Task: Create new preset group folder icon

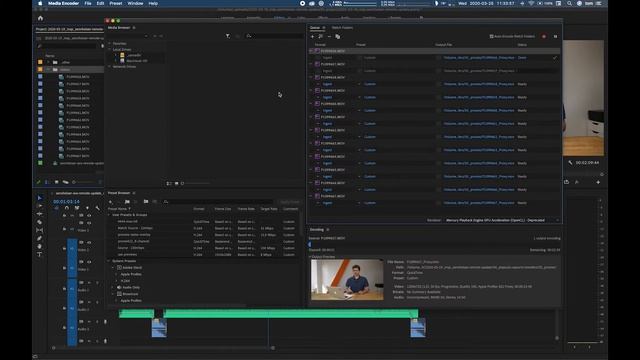Action: (127, 202)
